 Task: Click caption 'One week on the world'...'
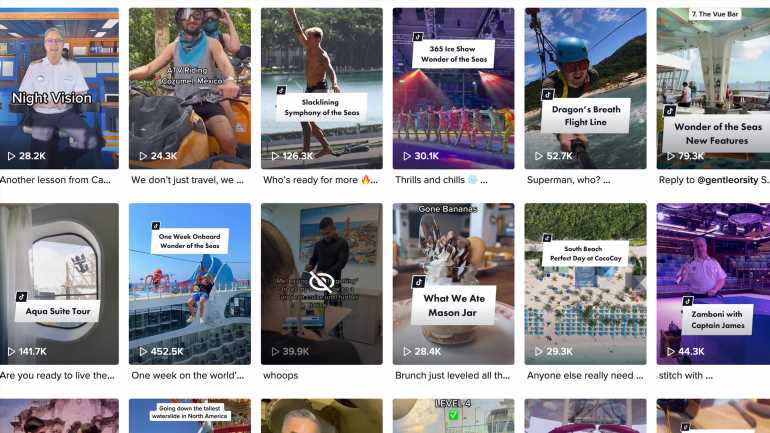(188, 376)
